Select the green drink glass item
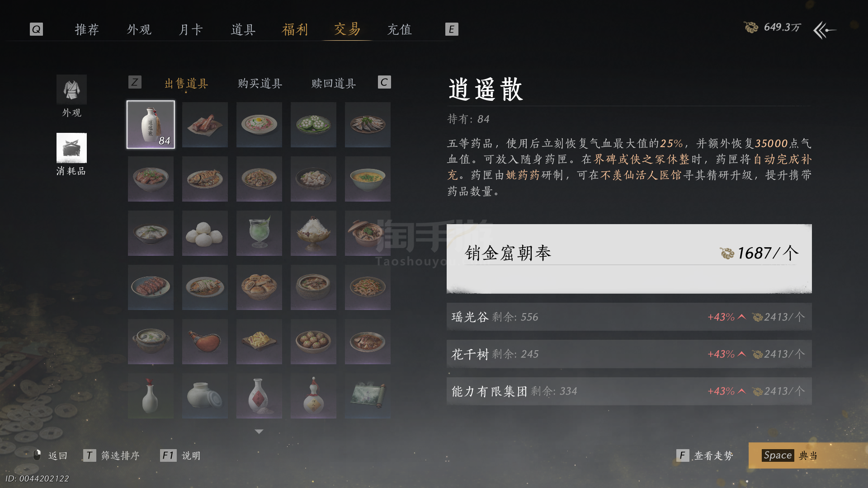 (259, 233)
